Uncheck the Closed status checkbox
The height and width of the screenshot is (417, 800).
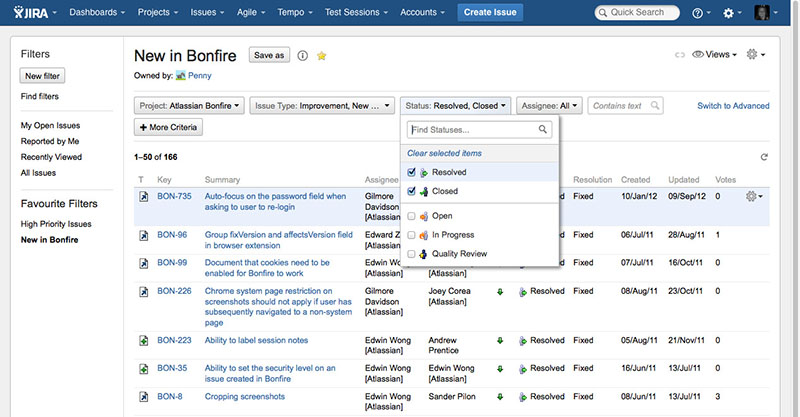pos(411,191)
